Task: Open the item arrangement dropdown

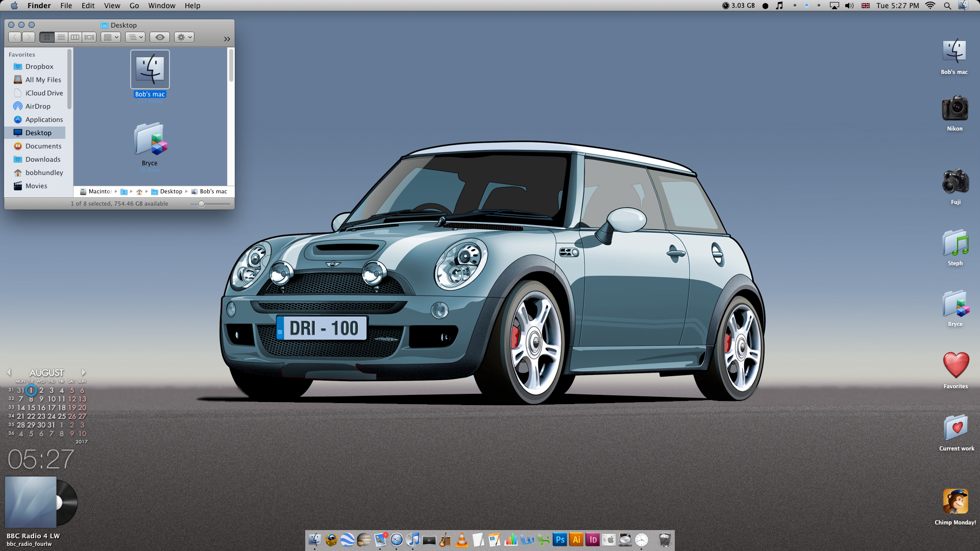Action: click(110, 37)
